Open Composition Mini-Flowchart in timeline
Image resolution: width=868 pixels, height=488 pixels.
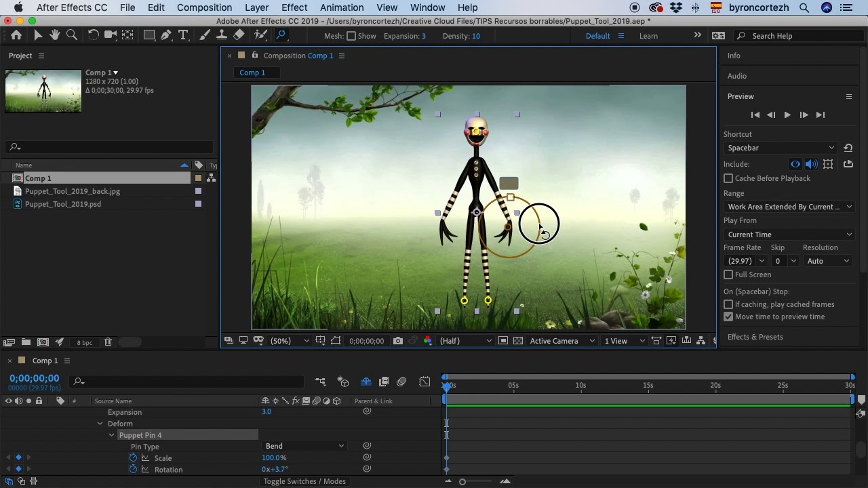pyautogui.click(x=320, y=382)
